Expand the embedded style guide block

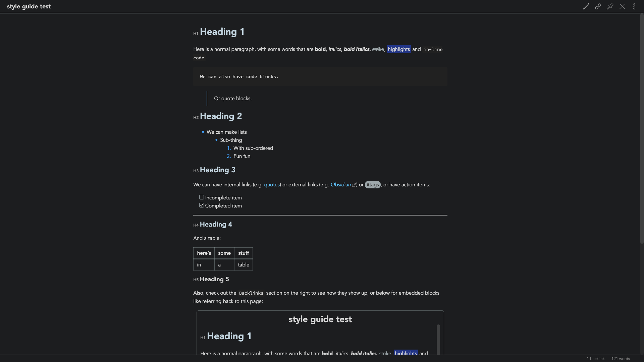point(320,319)
